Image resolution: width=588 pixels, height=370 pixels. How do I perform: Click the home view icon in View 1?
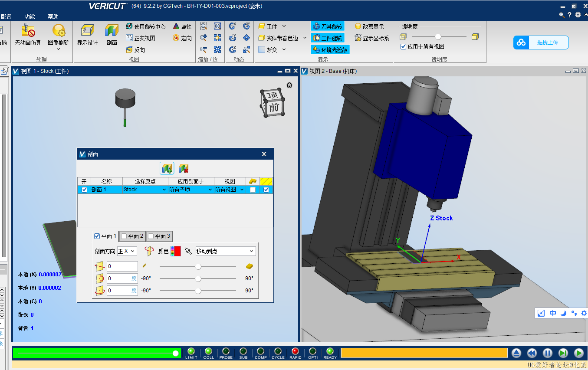[x=289, y=85]
